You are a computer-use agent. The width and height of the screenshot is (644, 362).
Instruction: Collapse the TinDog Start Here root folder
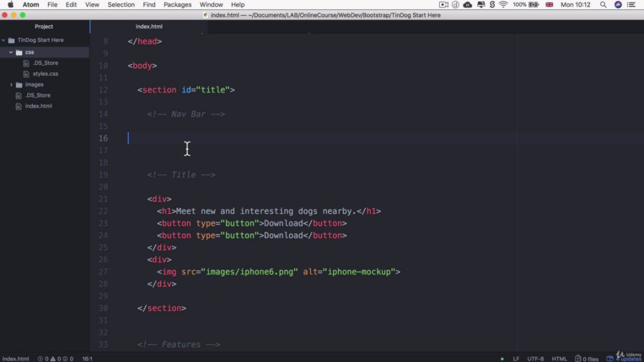point(4,40)
